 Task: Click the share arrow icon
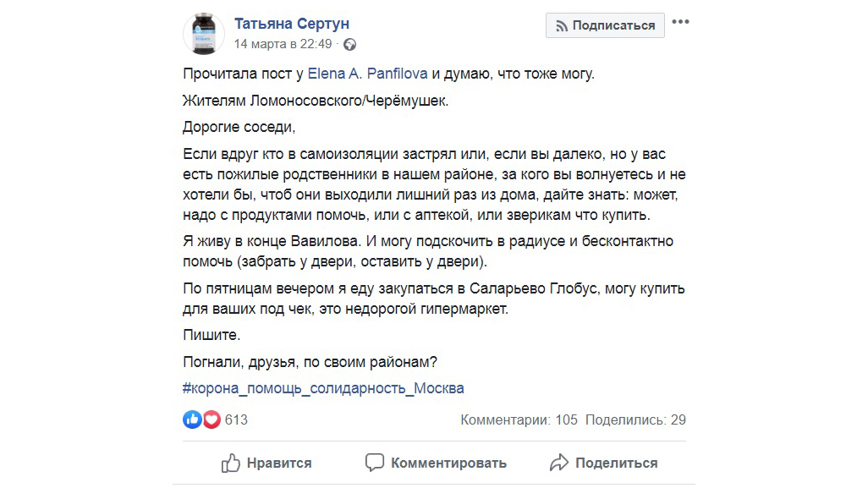[558, 463]
